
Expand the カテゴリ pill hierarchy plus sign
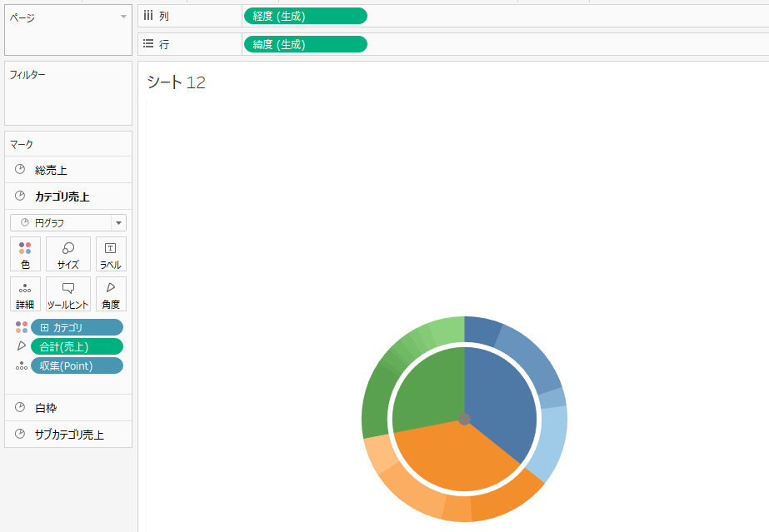point(44,327)
